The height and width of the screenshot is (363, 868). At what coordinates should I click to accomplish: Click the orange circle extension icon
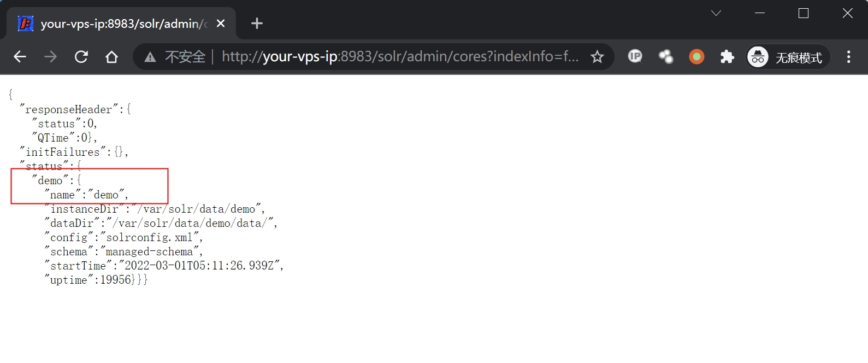(696, 56)
